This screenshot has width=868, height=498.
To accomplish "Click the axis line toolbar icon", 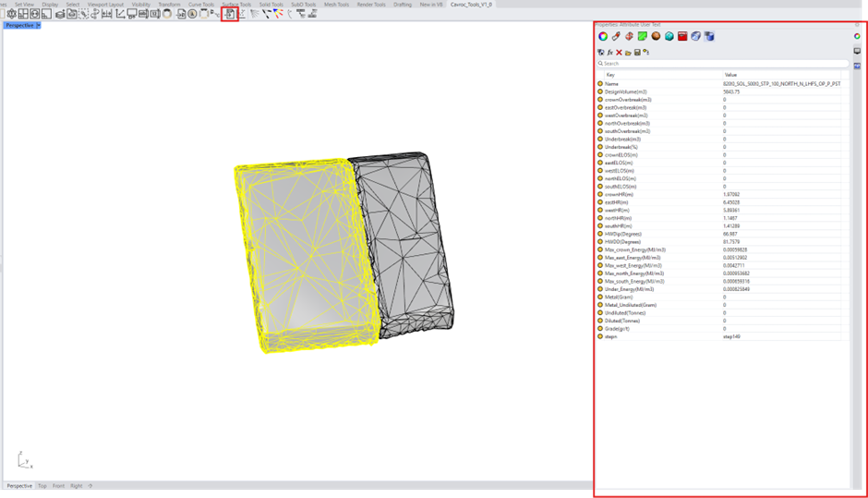I will coord(120,14).
